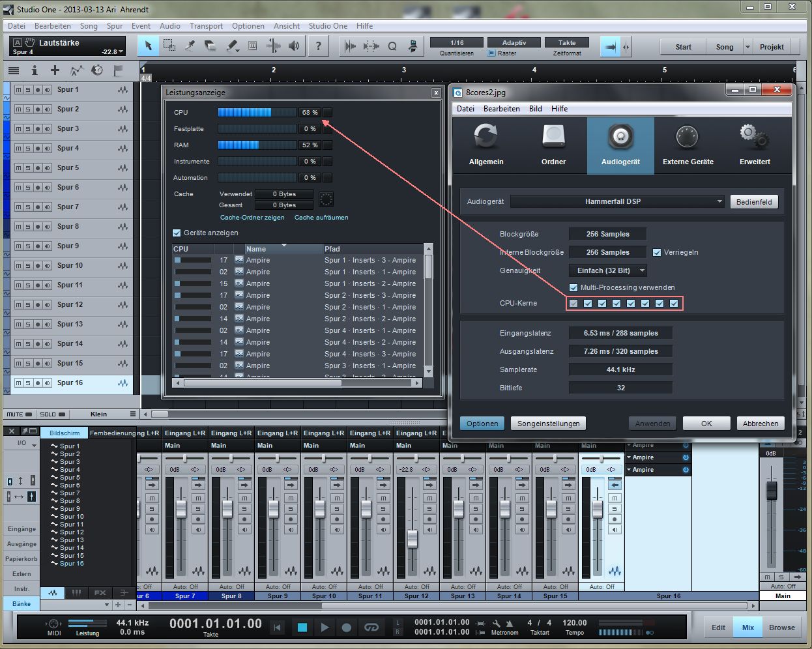Show automation with the curve icon
The image size is (812, 649).
click(76, 70)
